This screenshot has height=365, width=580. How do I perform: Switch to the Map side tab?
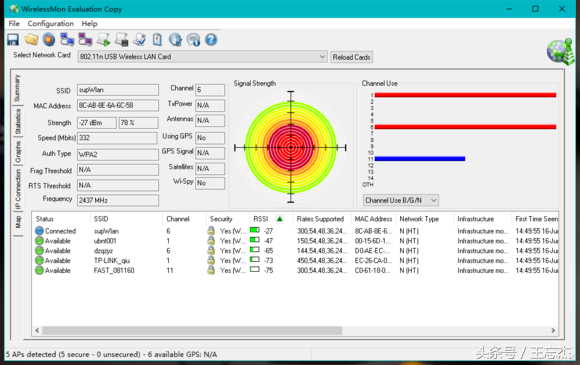(17, 223)
